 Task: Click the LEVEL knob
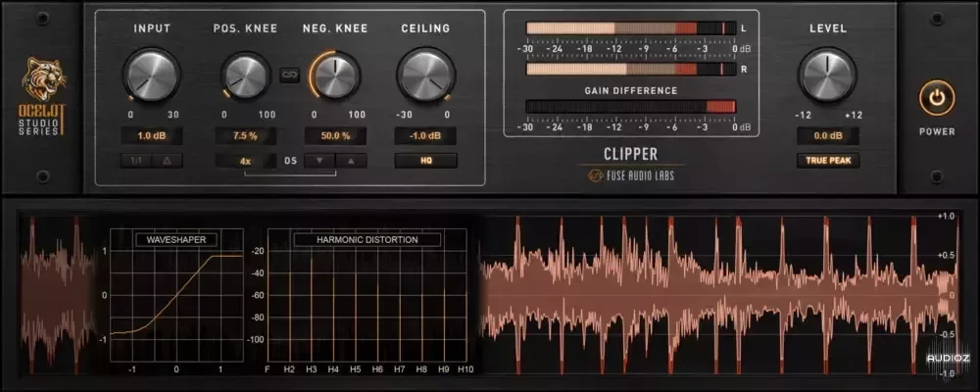pos(827,75)
